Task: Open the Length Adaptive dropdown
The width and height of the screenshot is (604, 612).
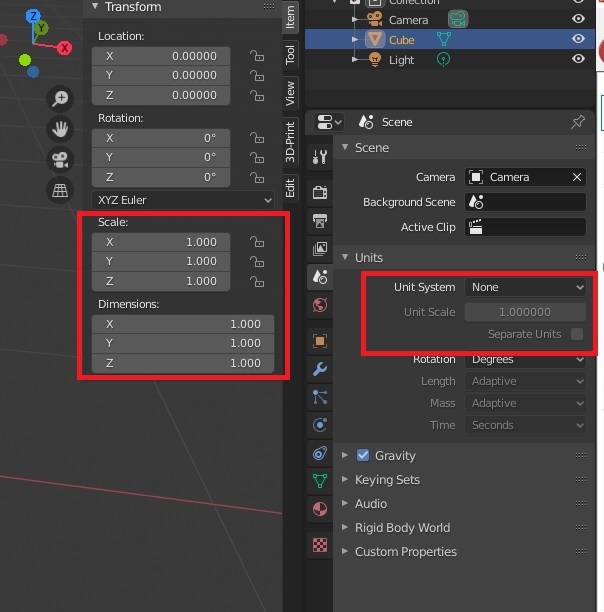Action: click(526, 381)
